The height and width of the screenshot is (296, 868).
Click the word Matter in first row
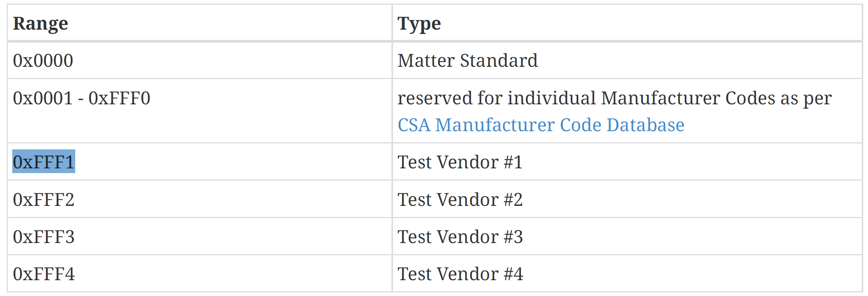(426, 61)
